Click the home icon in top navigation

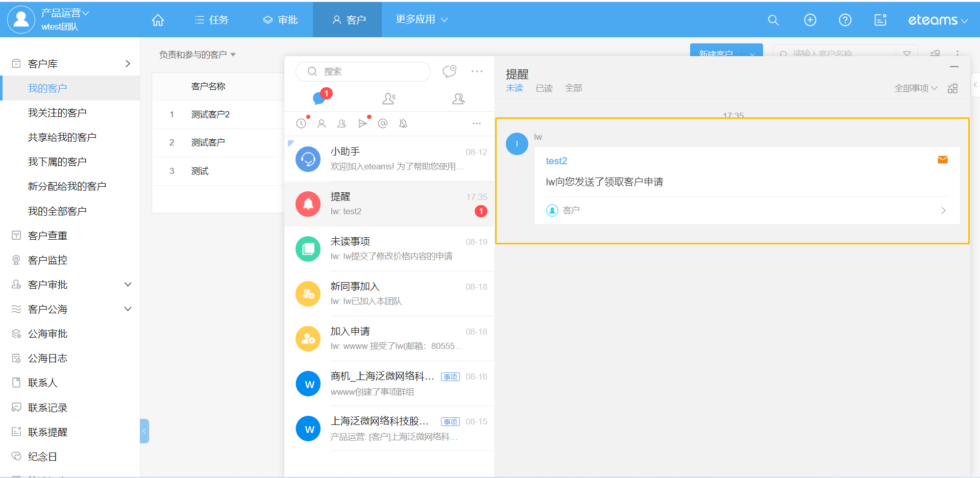[158, 20]
